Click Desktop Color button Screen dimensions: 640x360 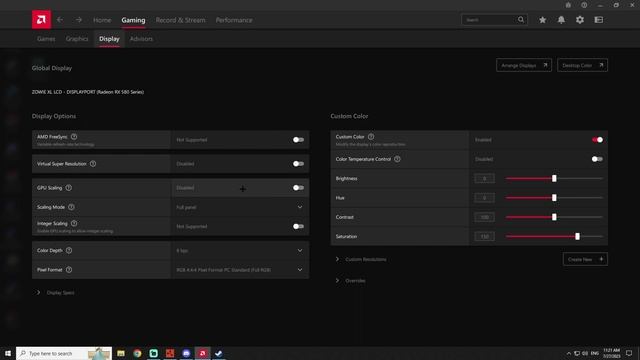582,65
